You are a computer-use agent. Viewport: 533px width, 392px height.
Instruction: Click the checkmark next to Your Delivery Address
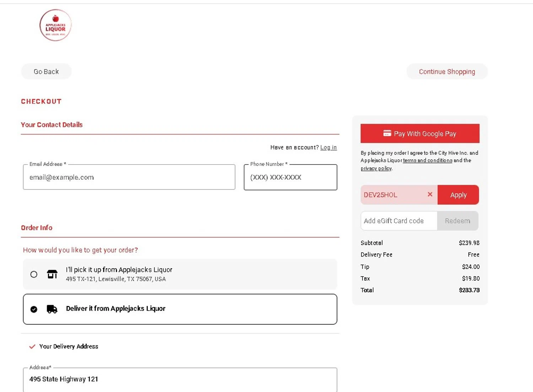32,346
